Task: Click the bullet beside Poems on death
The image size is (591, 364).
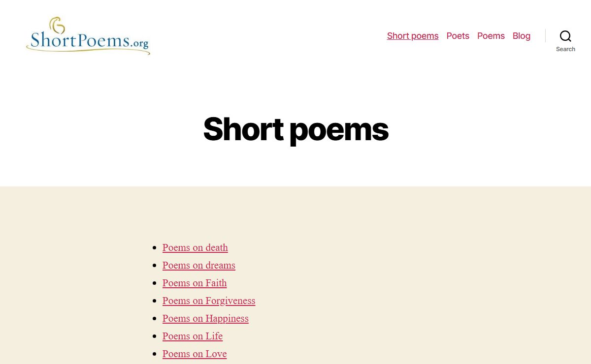Action: (155, 248)
